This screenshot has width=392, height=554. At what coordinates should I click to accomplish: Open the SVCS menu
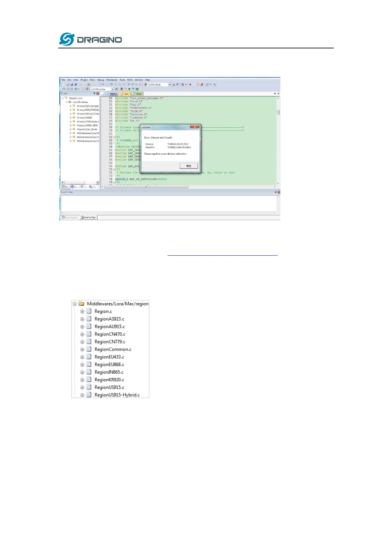point(130,80)
